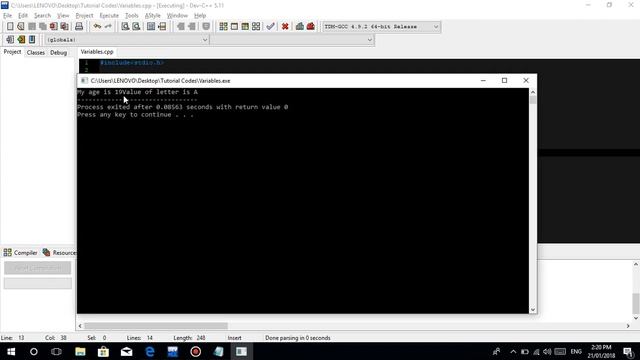Open the View menu

pos(63,16)
